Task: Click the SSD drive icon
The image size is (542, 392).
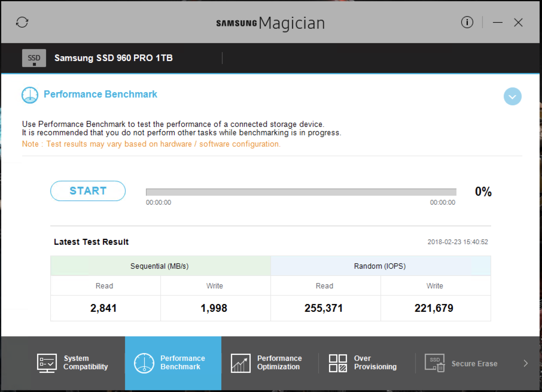Action: (34, 58)
